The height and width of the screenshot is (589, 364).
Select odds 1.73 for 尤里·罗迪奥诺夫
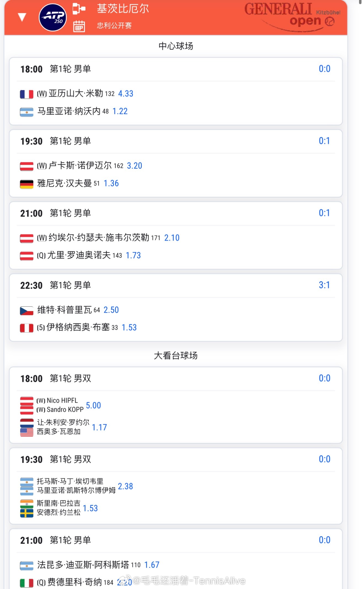133,255
